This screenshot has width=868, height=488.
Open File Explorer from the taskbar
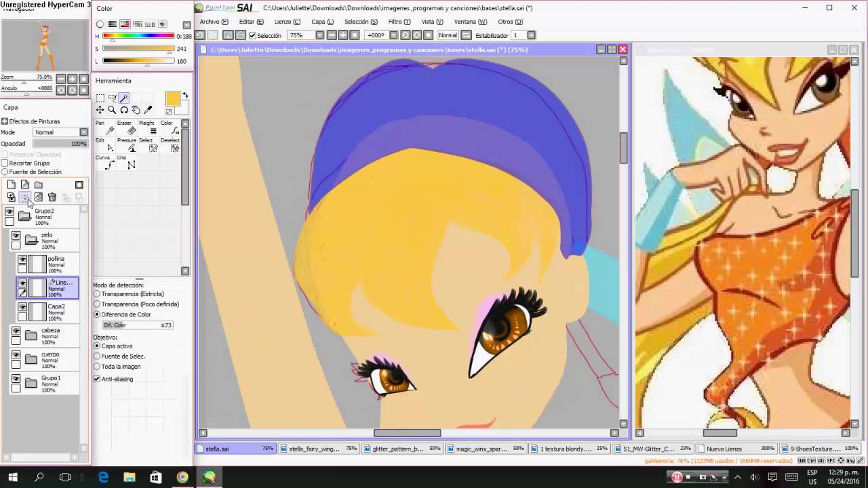coord(130,477)
